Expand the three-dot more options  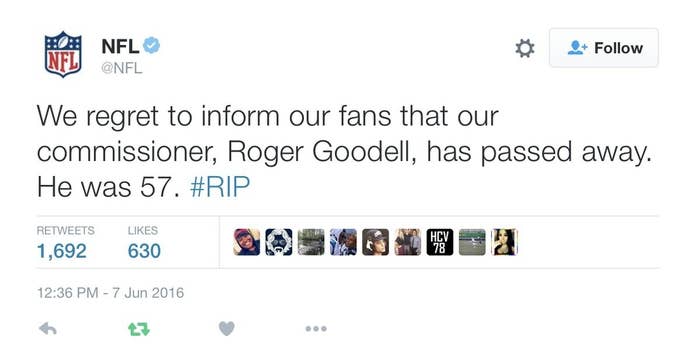(316, 329)
